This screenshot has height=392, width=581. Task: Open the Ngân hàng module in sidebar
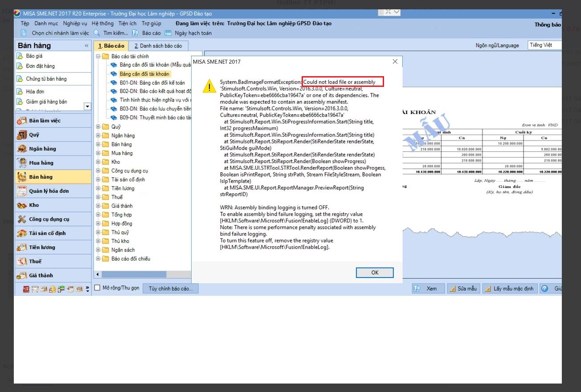click(53, 149)
